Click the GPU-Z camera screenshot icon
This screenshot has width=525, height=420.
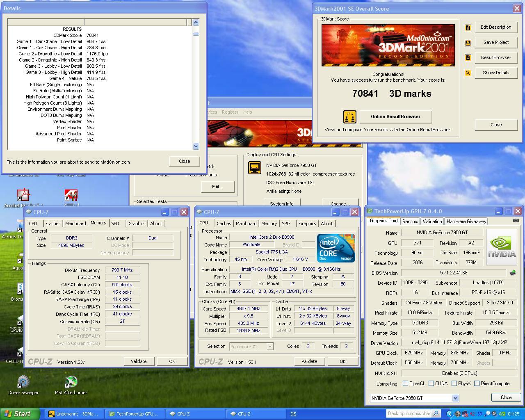tap(516, 221)
